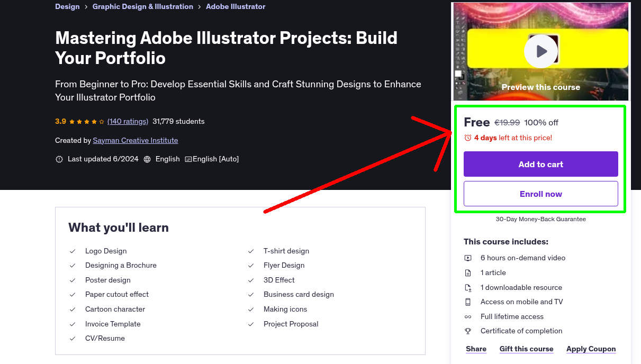The image size is (641, 364).
Task: Click the course title heading
Action: pyautogui.click(x=226, y=48)
